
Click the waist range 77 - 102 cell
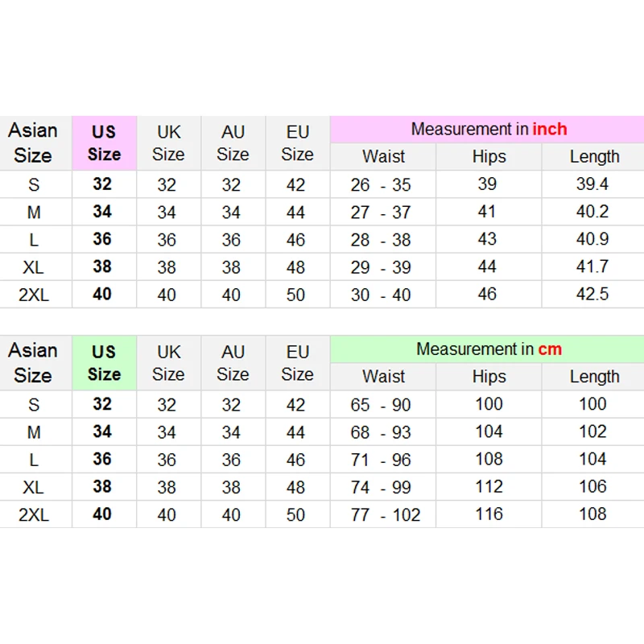(x=385, y=515)
